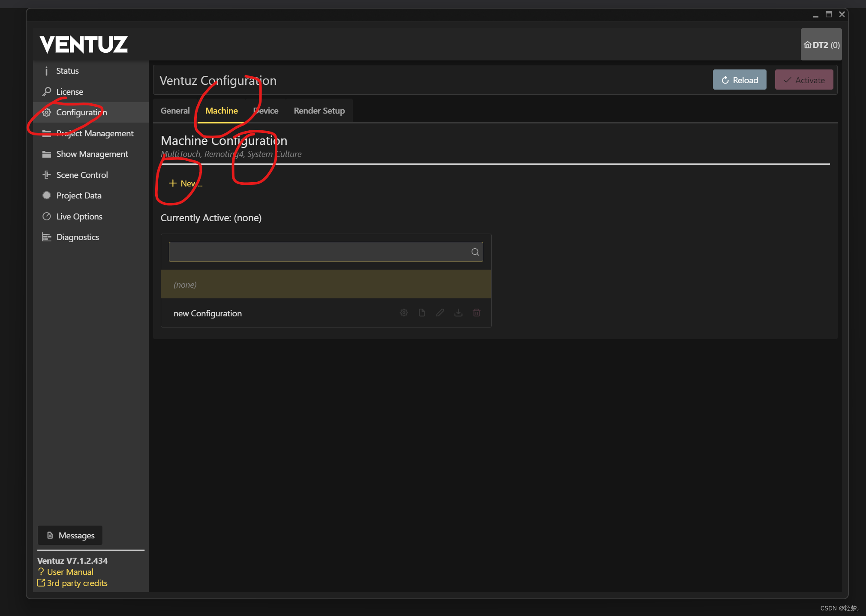Image resolution: width=866 pixels, height=616 pixels.
Task: Create a new machine configuration
Action: (x=185, y=183)
